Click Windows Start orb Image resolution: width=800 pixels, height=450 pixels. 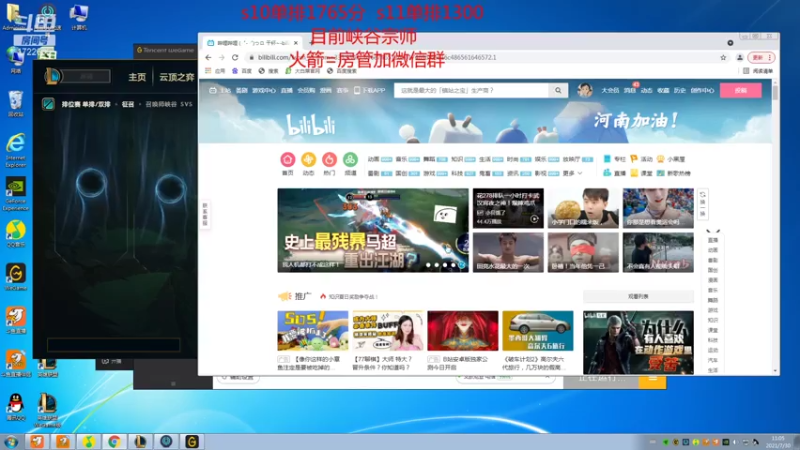pyautogui.click(x=11, y=441)
